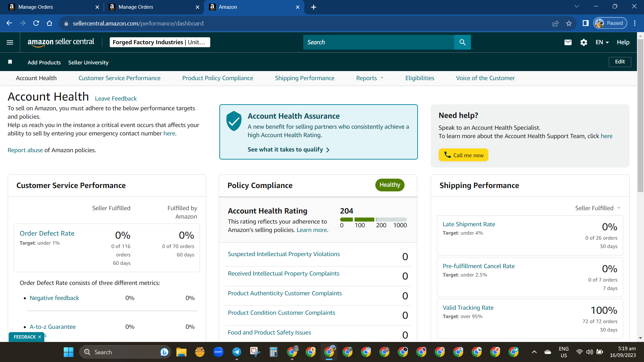Open the Calculator app in taskbar
This screenshot has height=362, width=644.
pos(274,352)
